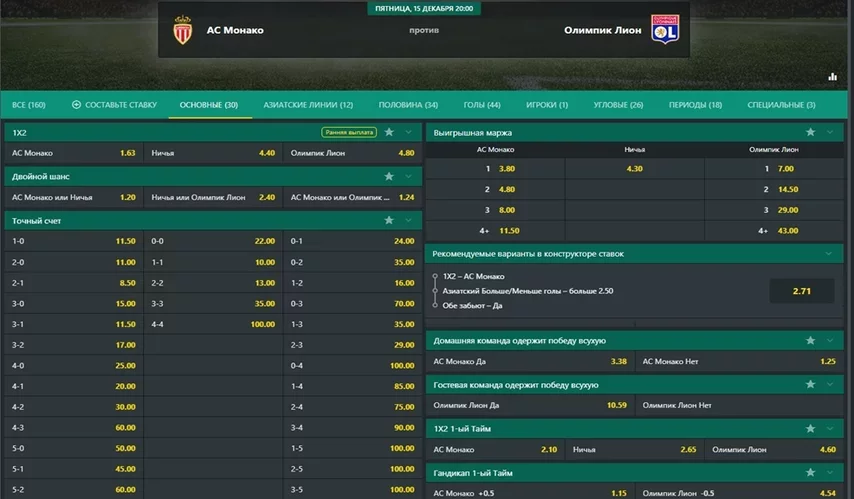Pick exact score 1-1 at 10.00

(213, 262)
